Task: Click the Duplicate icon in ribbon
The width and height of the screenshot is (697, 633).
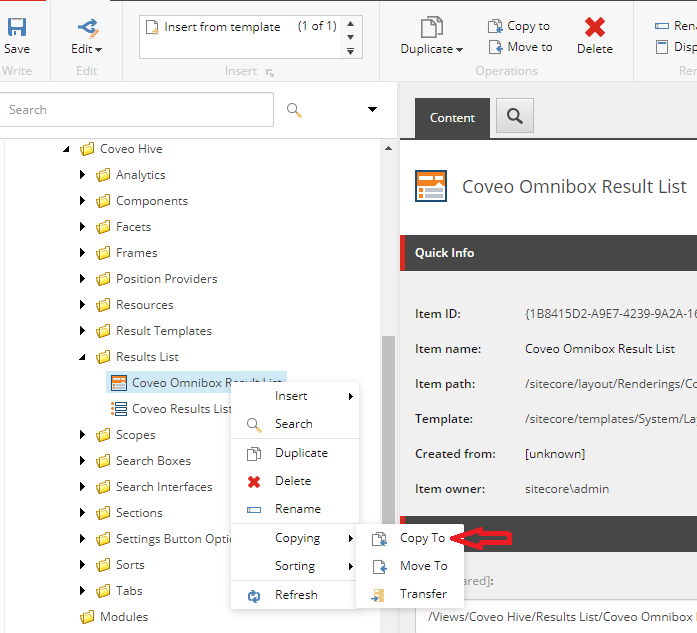Action: pyautogui.click(x=431, y=28)
